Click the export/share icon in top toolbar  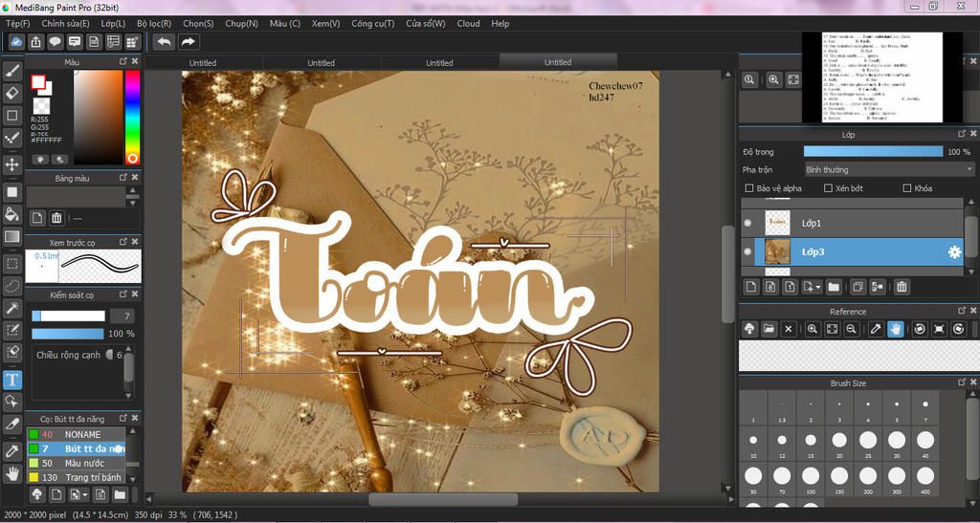point(36,42)
